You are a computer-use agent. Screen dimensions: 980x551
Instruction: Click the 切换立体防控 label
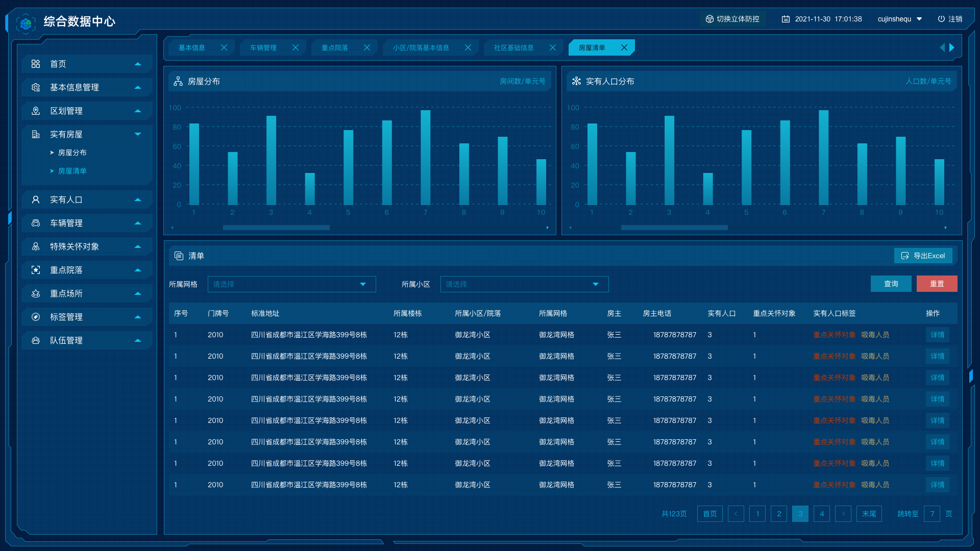coord(738,19)
